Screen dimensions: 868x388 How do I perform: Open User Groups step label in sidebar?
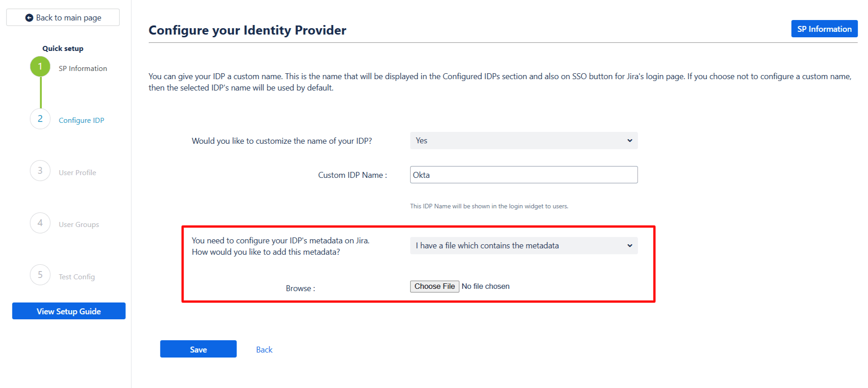(x=79, y=225)
